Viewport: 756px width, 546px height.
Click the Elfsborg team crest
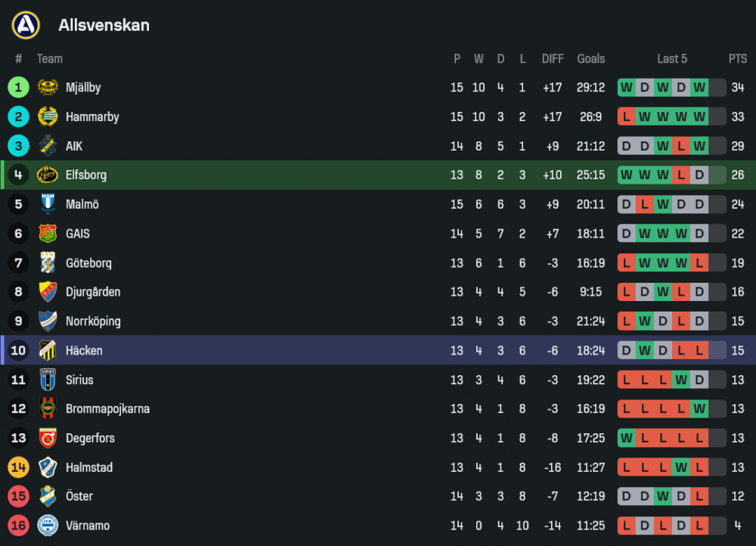coord(48,175)
